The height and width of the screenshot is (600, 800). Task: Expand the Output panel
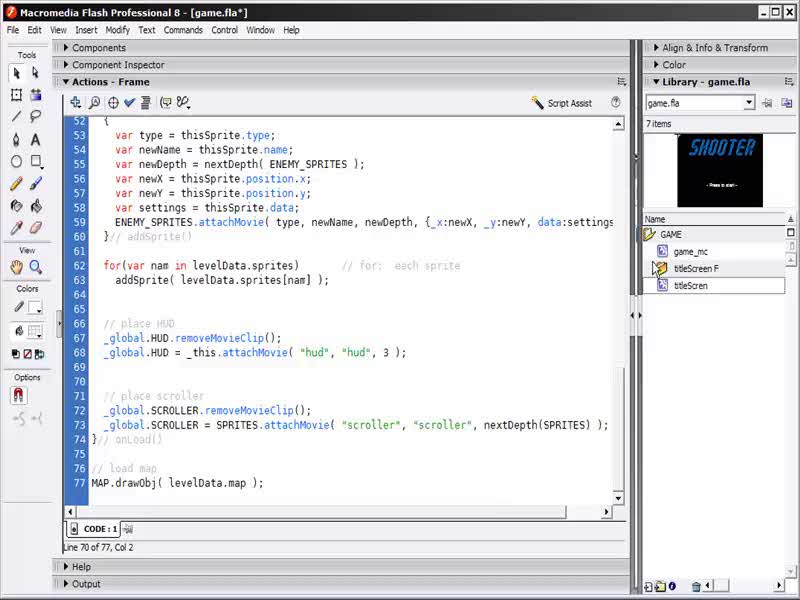point(86,584)
